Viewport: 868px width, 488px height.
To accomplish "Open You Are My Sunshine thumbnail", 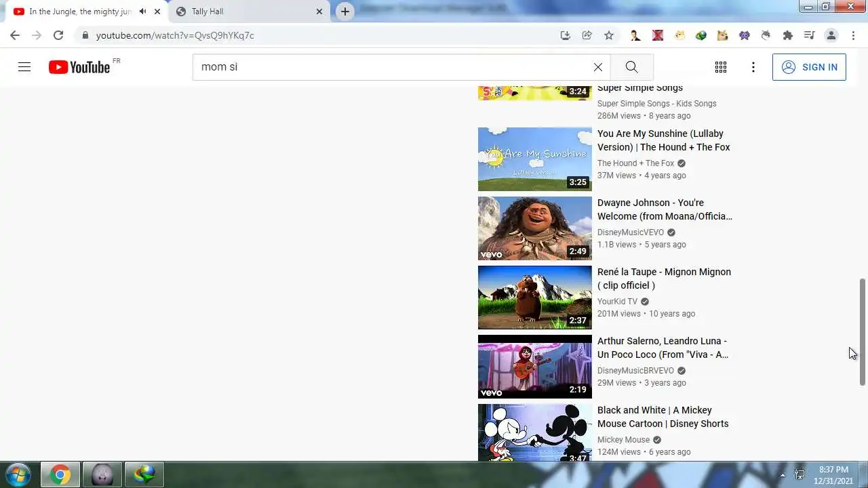I will tap(535, 159).
